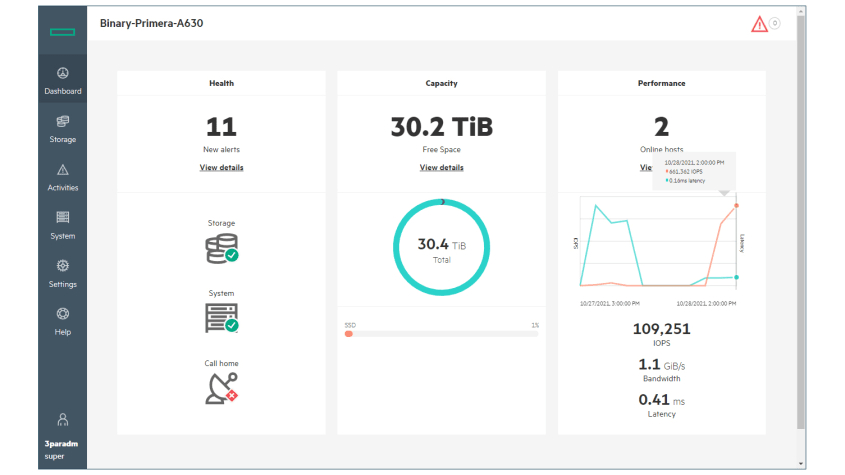Open the Dashboard sidebar item
This screenshot has height=475, width=845.
63,80
